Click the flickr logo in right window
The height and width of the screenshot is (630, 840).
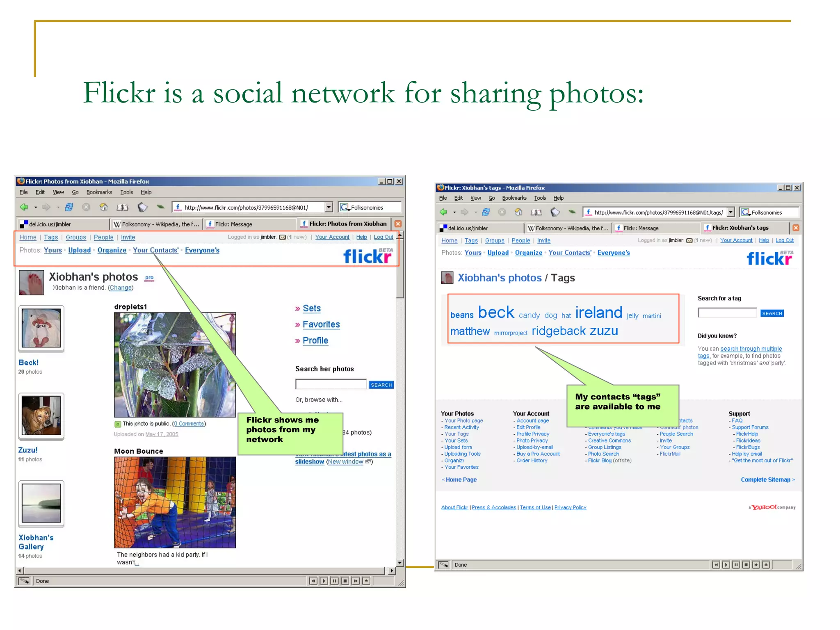click(x=770, y=258)
